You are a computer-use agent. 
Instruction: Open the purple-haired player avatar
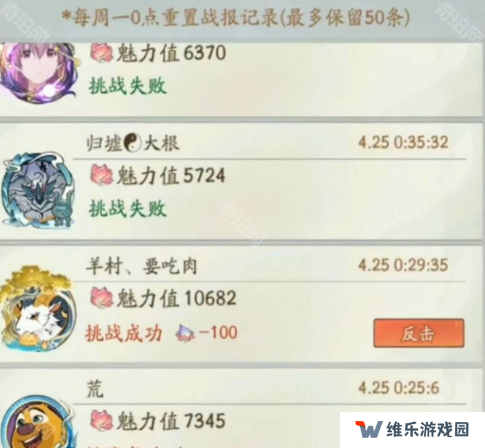click(x=38, y=72)
